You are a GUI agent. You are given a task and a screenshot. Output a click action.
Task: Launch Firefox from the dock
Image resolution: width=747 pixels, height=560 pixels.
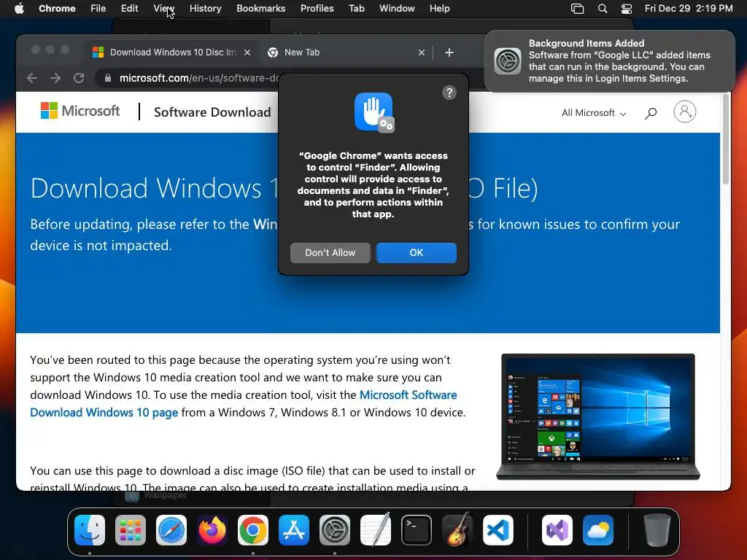pos(212,530)
